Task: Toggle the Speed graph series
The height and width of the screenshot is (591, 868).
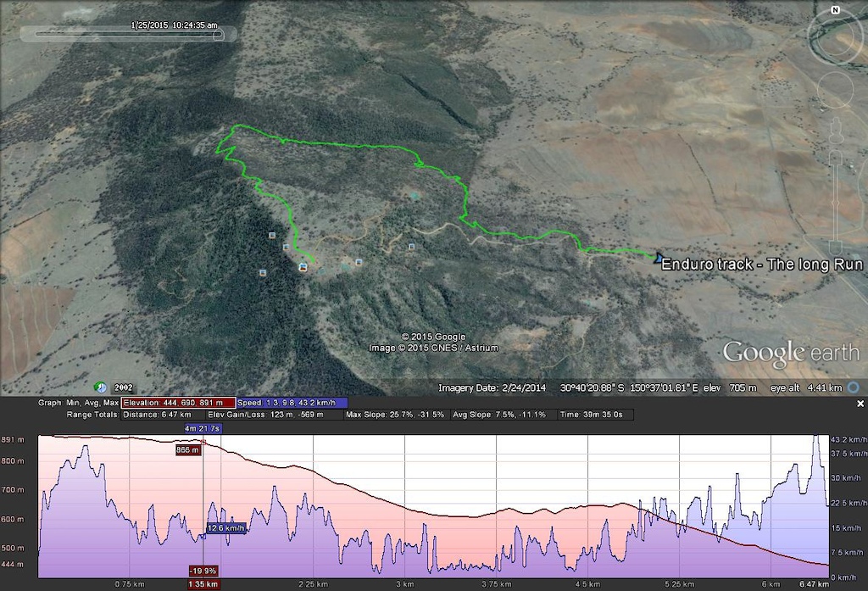Action: [292, 403]
